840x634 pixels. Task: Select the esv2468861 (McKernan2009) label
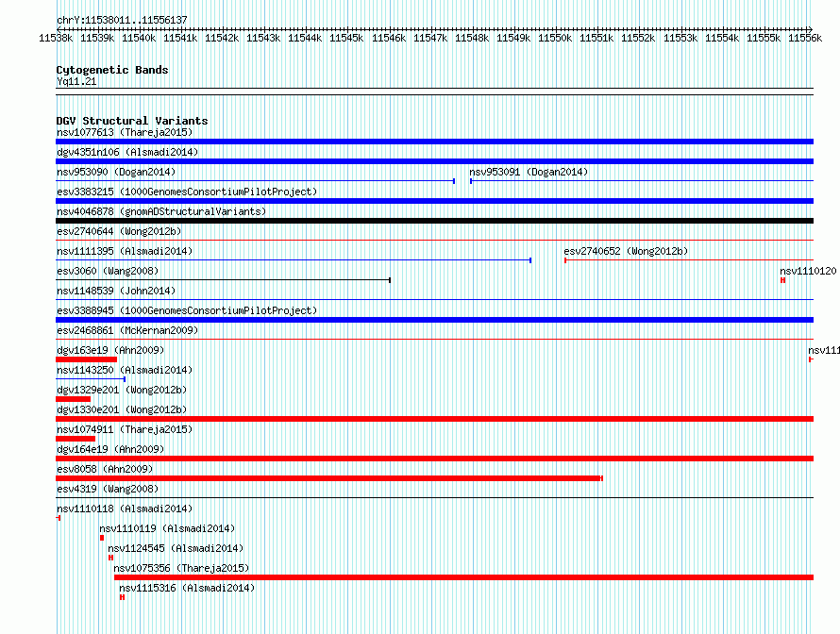point(127,330)
